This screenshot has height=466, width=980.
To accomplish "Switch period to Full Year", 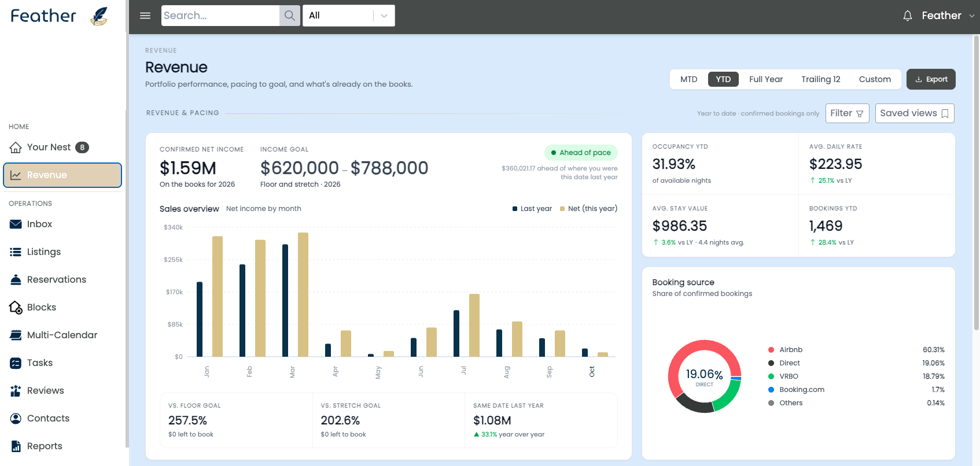I will coord(766,80).
